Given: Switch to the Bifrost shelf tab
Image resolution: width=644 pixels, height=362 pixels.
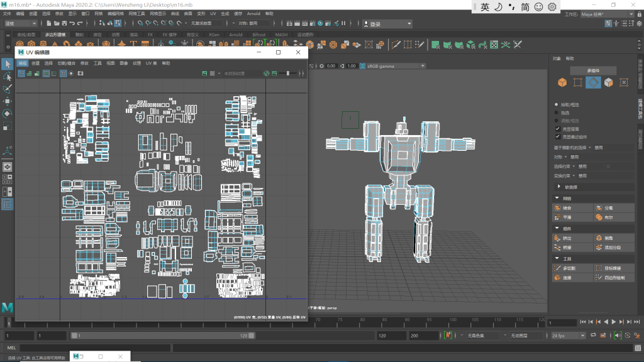Looking at the screenshot, I should click(x=258, y=35).
